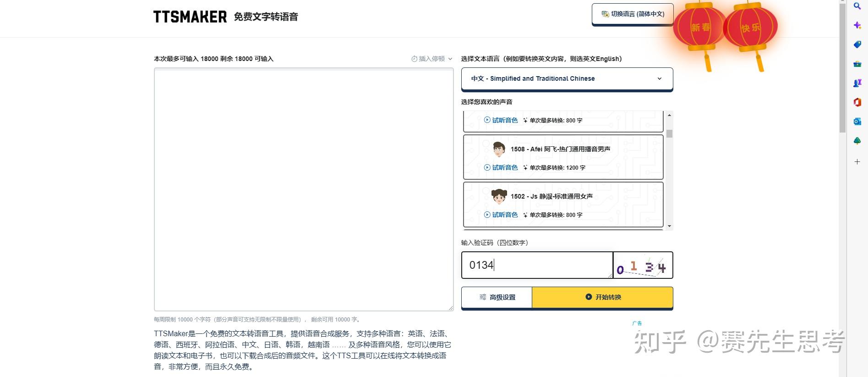This screenshot has height=377, width=868.
Task: Click the 本次最多可输入 18000 counter text
Action: [213, 59]
